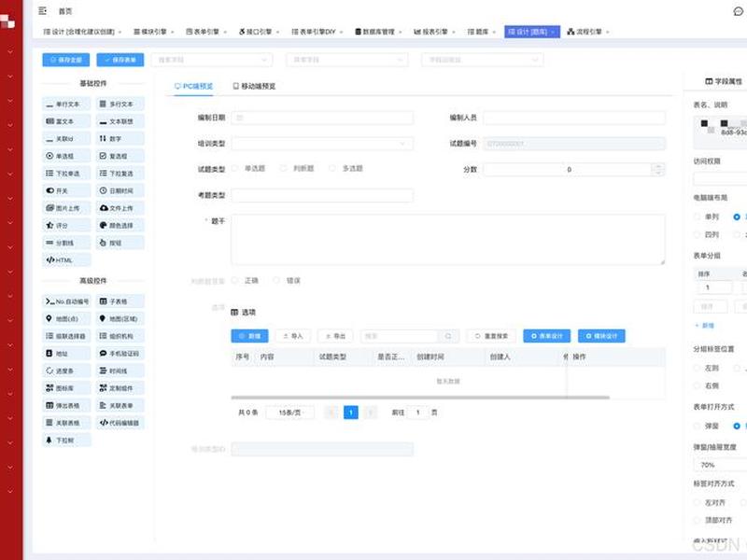Add the 日期时间 date-time control

pos(120,190)
